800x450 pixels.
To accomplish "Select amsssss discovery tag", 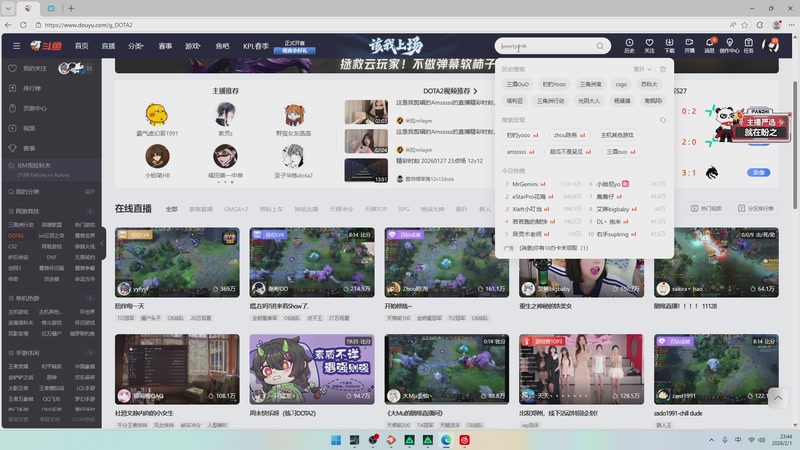I will pyautogui.click(x=520, y=152).
